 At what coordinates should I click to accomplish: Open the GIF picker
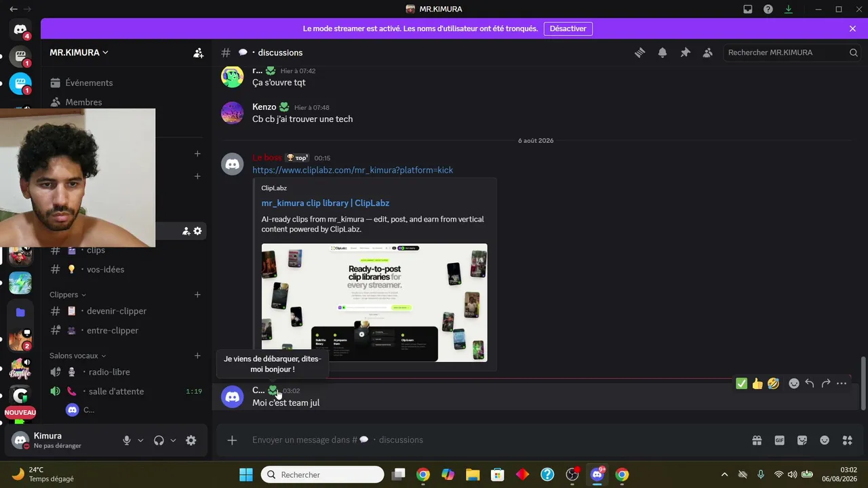click(780, 441)
